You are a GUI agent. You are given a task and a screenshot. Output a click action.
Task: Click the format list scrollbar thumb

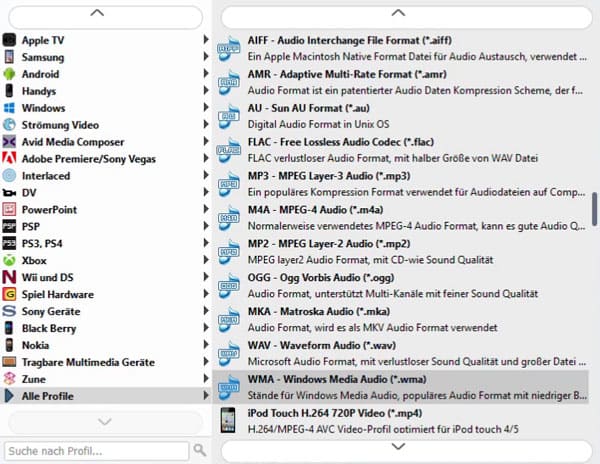point(595,210)
